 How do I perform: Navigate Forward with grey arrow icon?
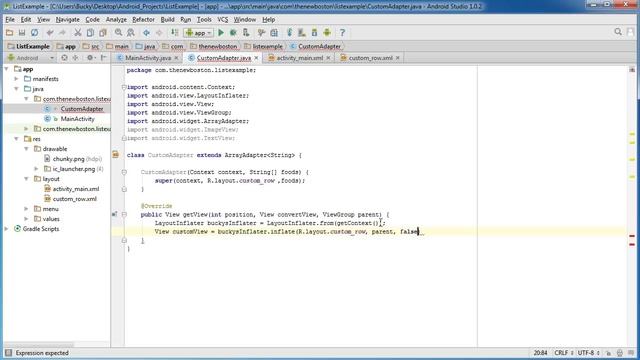(x=159, y=33)
